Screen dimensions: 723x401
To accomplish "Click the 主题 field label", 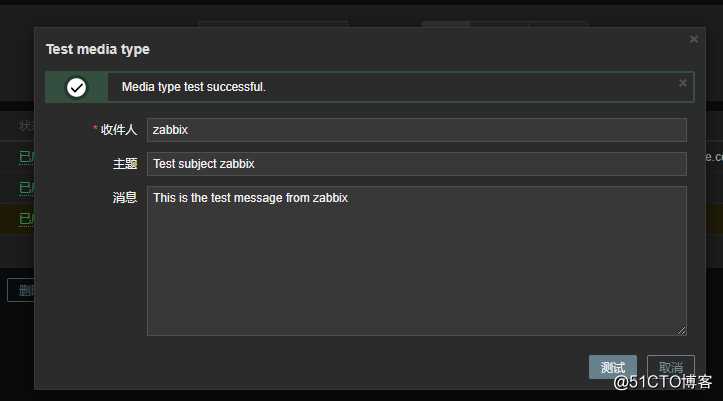I will [x=125, y=164].
